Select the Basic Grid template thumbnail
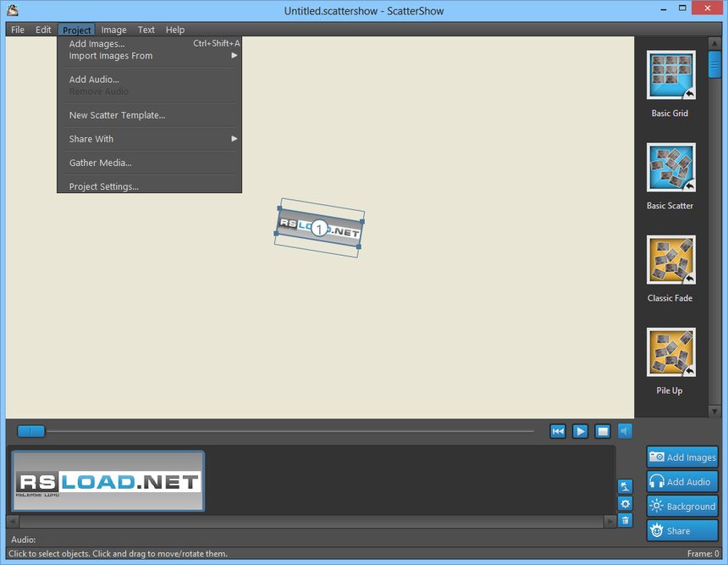Image resolution: width=728 pixels, height=565 pixels. 671,75
